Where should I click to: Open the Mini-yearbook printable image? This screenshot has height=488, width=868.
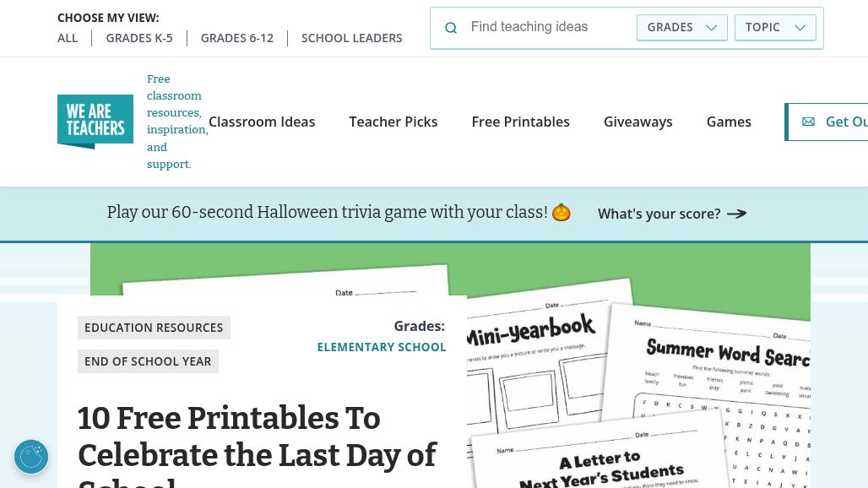pos(534,355)
